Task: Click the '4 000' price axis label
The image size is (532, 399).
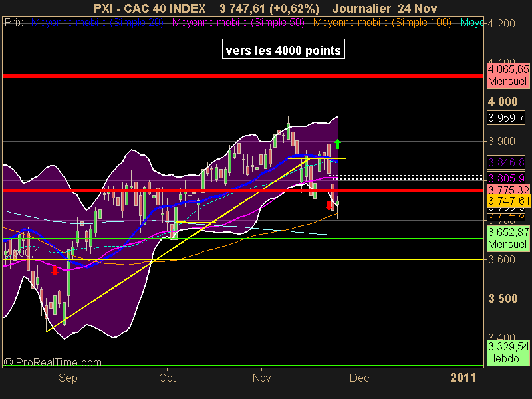Action: 503,102
